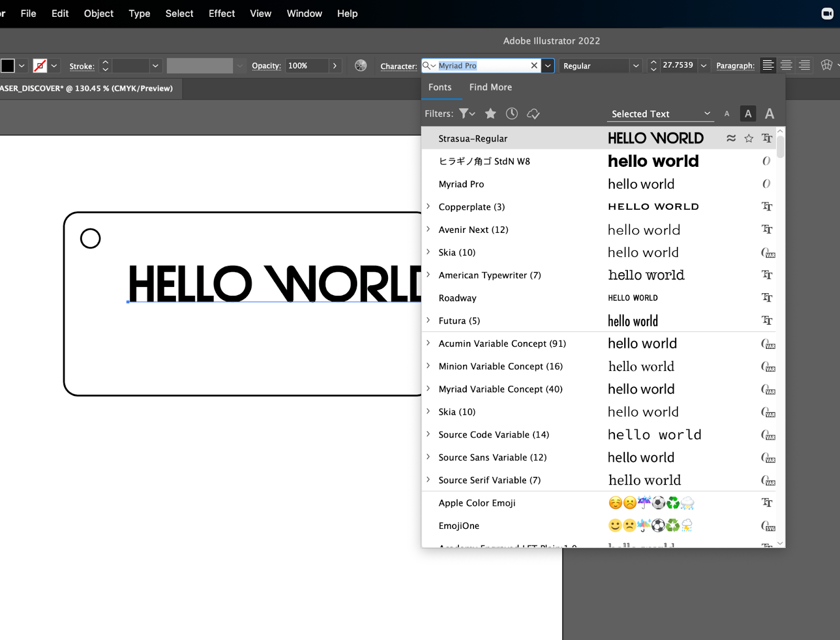Open the font size dropdown arrow
The image size is (840, 640).
pyautogui.click(x=704, y=66)
